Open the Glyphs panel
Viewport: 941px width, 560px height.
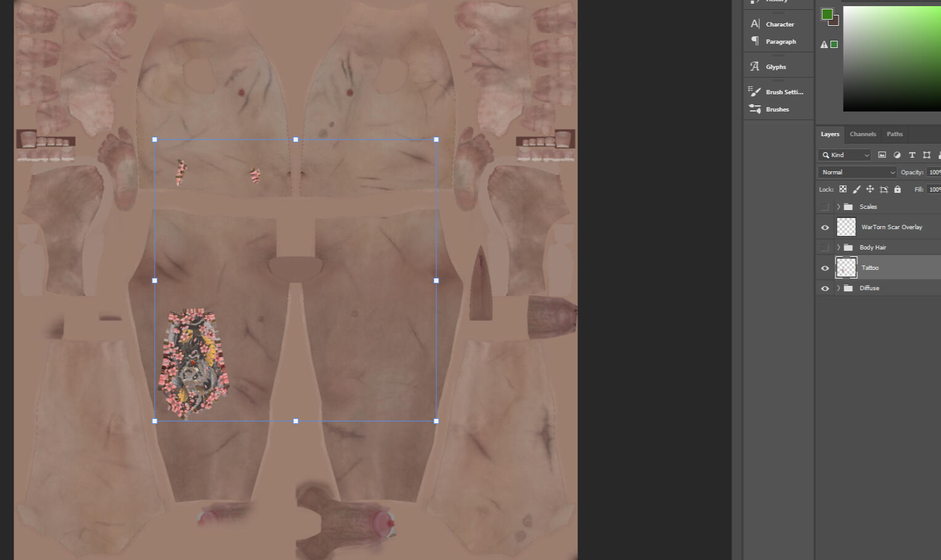tap(775, 67)
